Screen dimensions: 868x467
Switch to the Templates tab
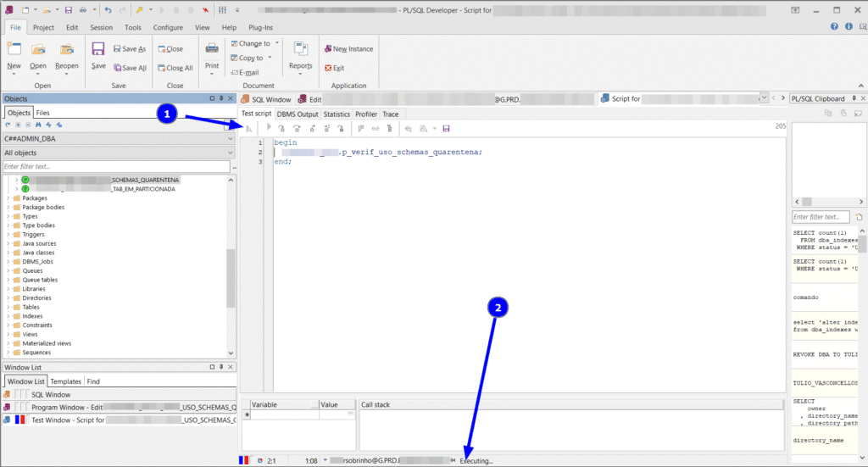(x=65, y=381)
